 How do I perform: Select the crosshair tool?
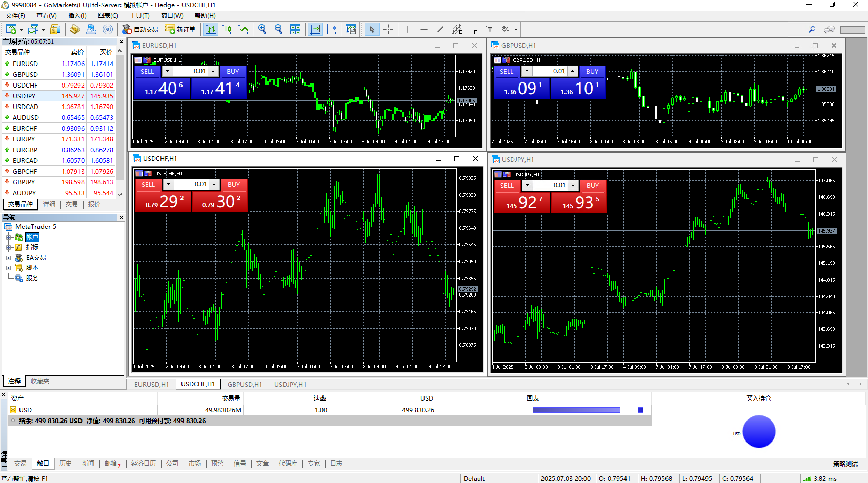coord(389,29)
